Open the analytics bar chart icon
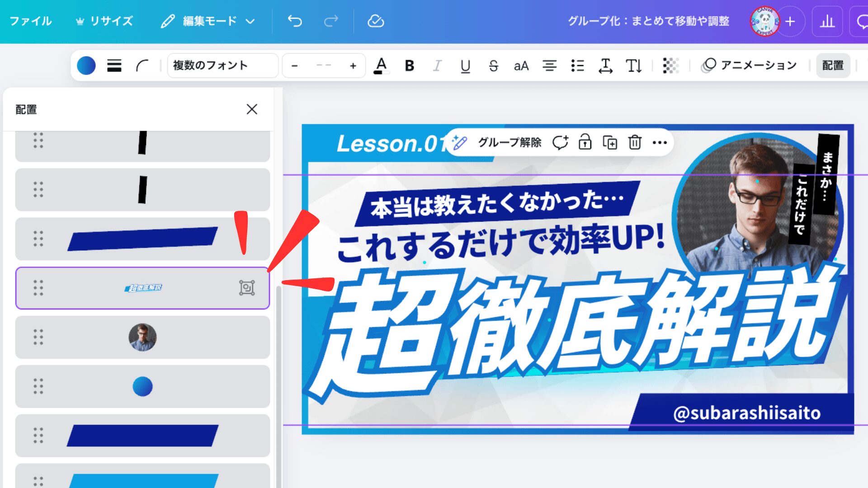868x488 pixels. pyautogui.click(x=827, y=21)
